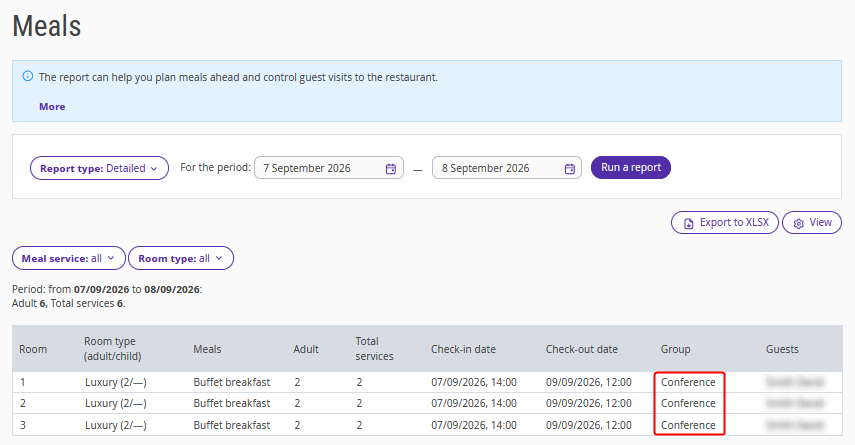Focus the 8 September 2026 date field

click(507, 168)
